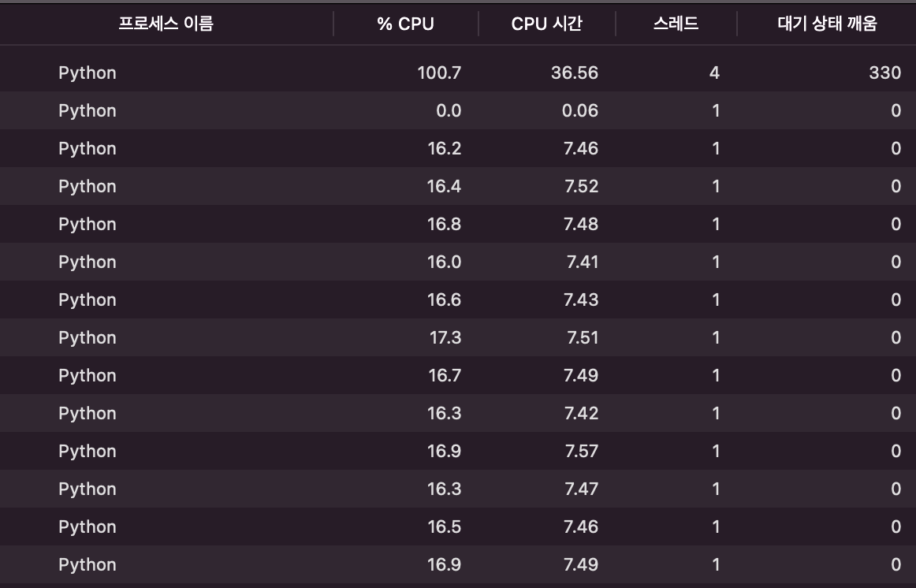Select Python process with 16.2 % CPU
This screenshot has height=588, width=916.
coord(458,148)
